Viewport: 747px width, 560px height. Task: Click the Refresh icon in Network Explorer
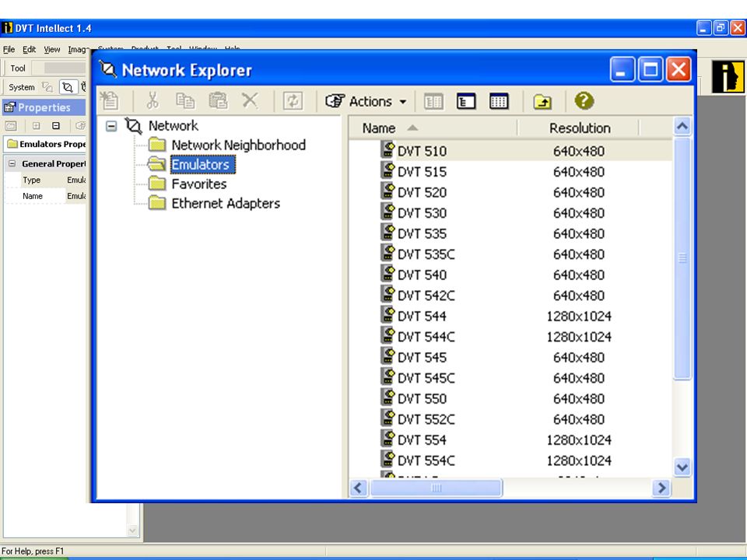click(x=293, y=101)
